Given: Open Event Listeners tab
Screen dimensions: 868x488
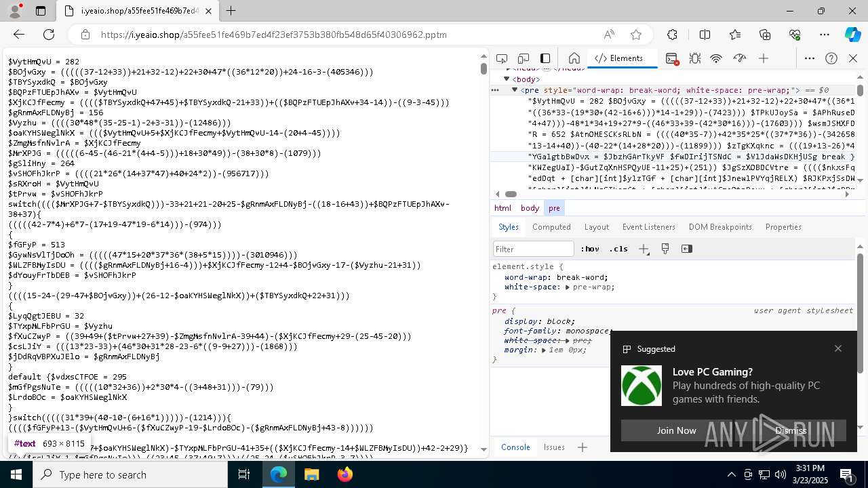Looking at the screenshot, I should 649,227.
